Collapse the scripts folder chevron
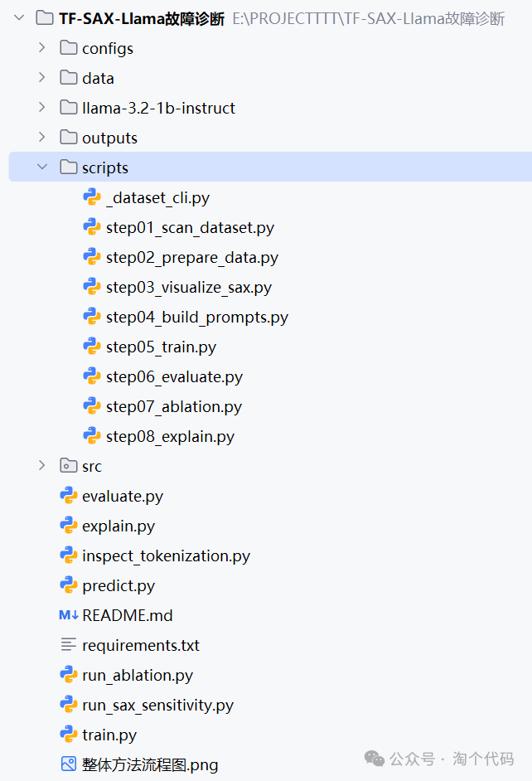Viewport: 532px width, 781px height. tap(42, 167)
